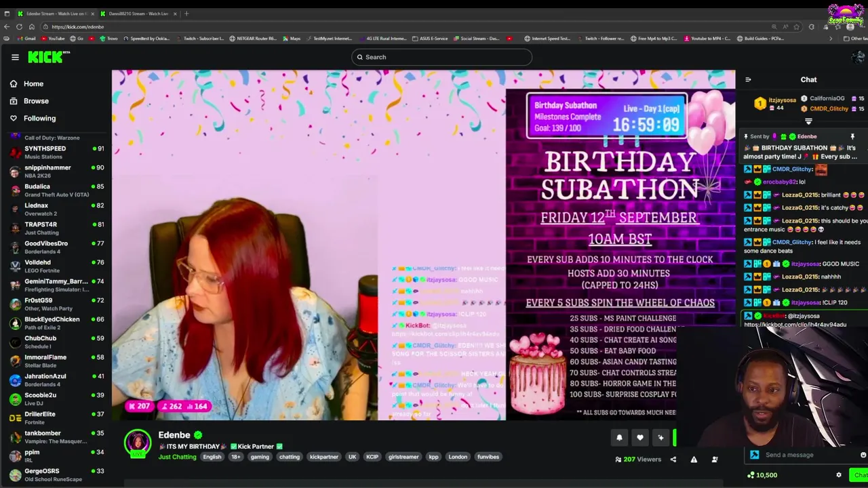Open ChubChub channel in sidebar
The width and height of the screenshot is (868, 488).
pos(56,342)
